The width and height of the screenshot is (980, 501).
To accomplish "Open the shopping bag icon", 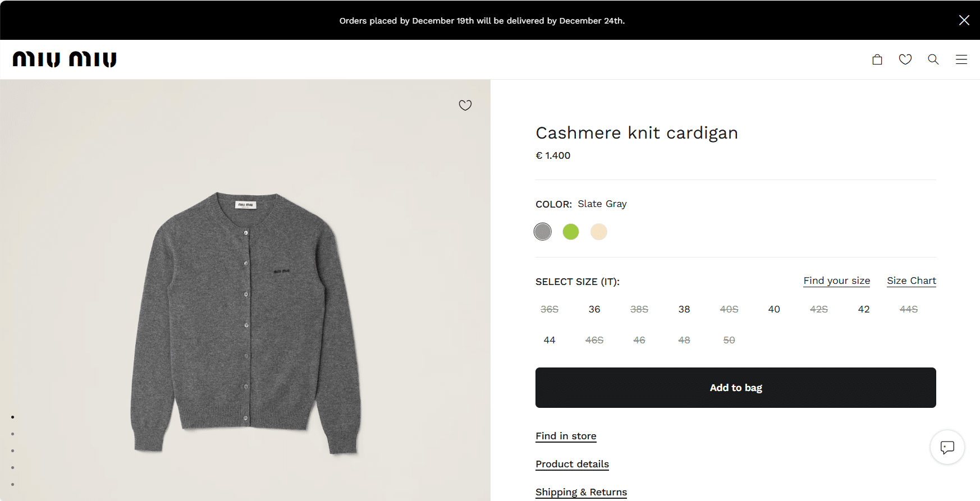I will coord(877,59).
